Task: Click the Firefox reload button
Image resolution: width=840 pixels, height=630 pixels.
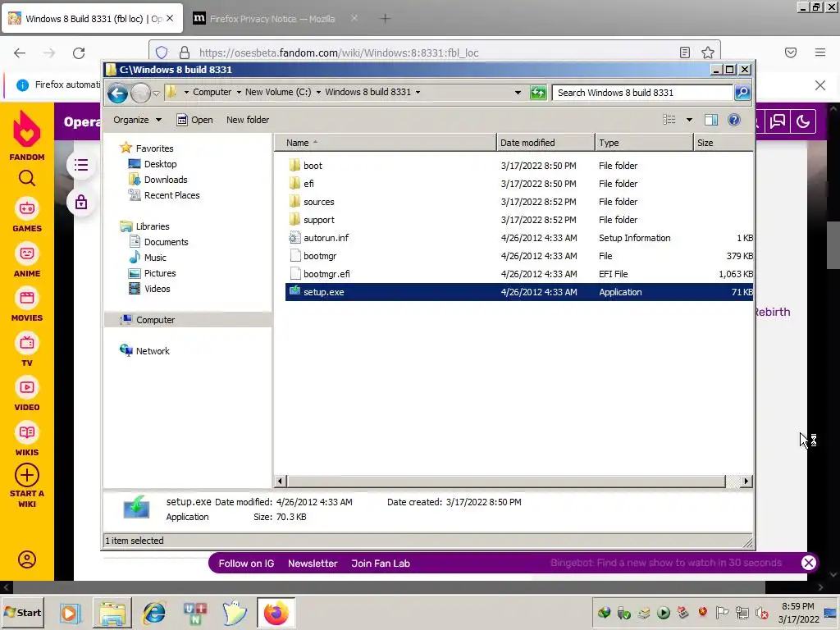Action: [79, 52]
